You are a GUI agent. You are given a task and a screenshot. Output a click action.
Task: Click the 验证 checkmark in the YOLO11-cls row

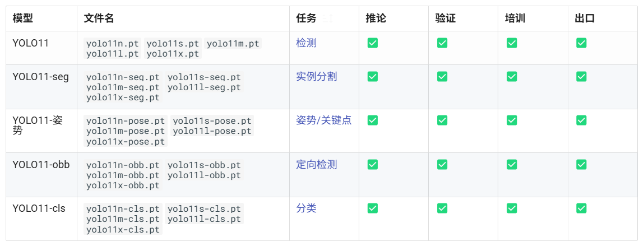tap(442, 208)
